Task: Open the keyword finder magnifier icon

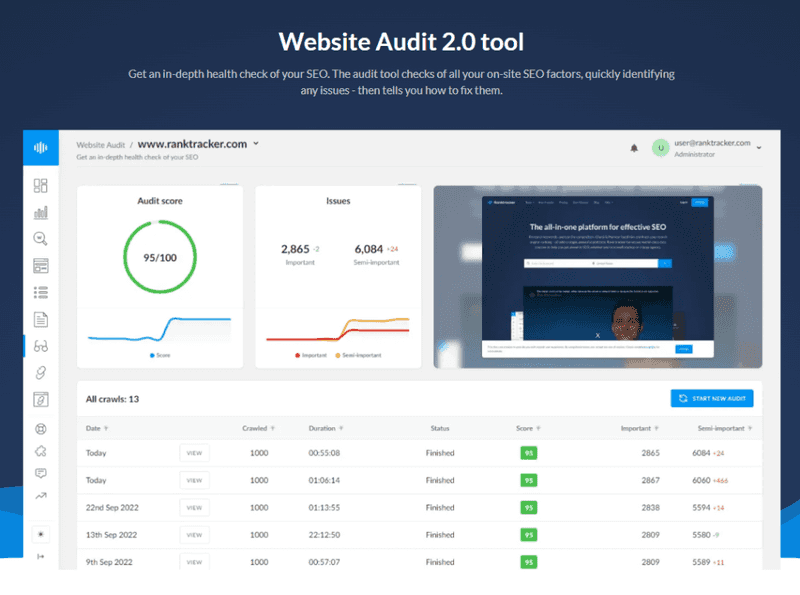Action: [x=41, y=239]
